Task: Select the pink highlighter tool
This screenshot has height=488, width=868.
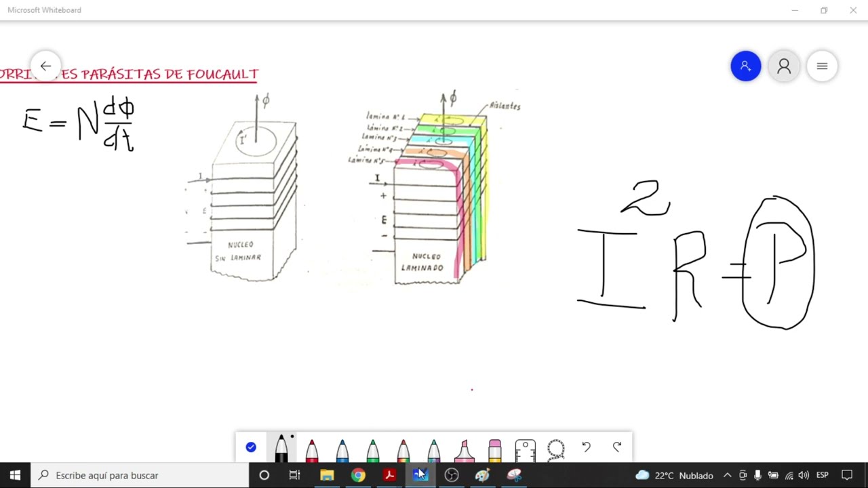Action: coord(465,450)
